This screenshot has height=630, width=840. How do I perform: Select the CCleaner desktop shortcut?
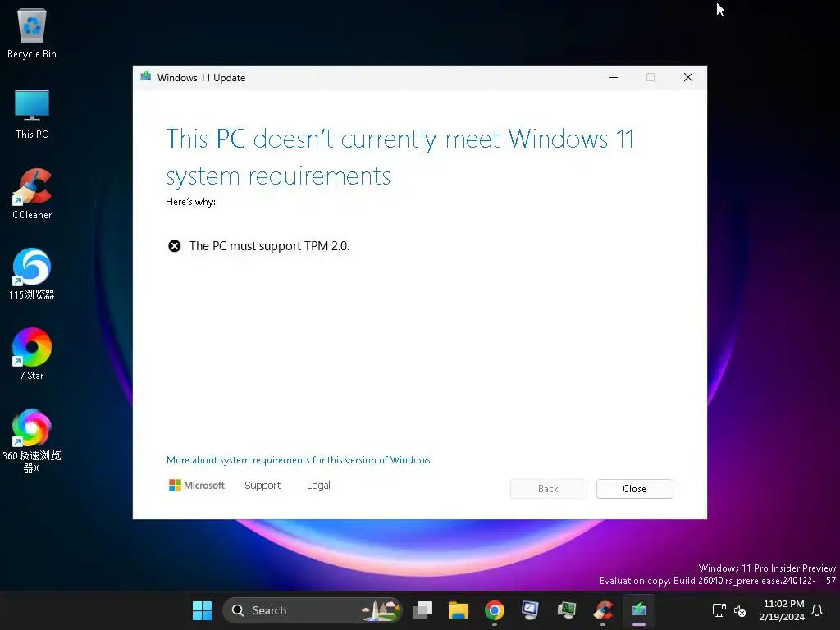pyautogui.click(x=32, y=194)
